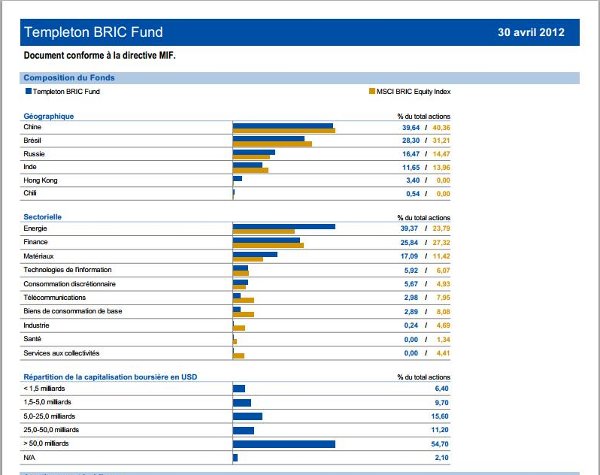This screenshot has height=475, width=600.
Task: Click the value 27,32 for Finance
Action: (x=441, y=243)
